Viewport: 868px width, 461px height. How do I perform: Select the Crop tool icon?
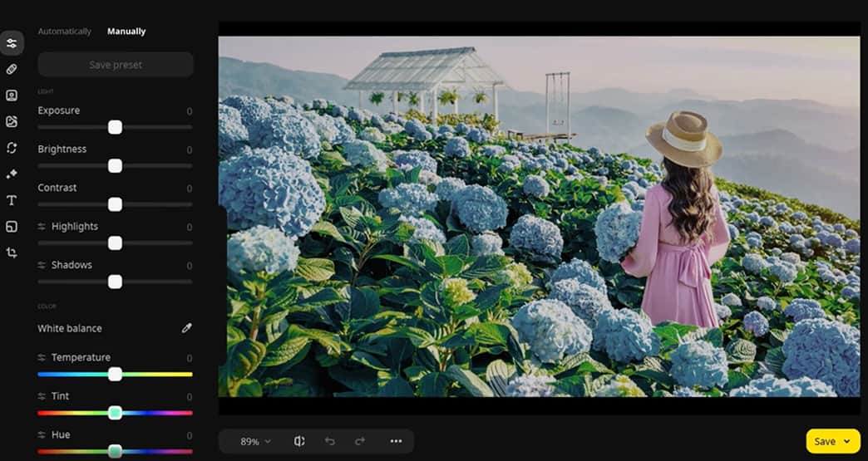click(12, 253)
